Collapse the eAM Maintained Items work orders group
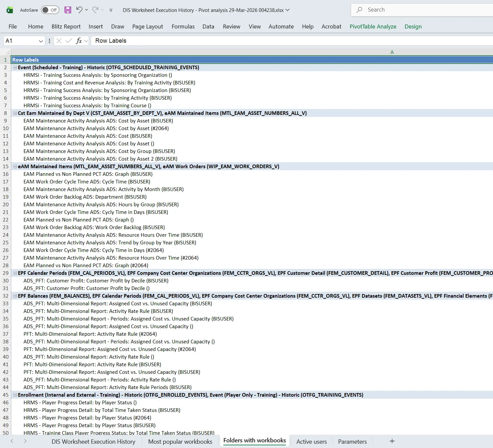Viewport: 493px width, 448px height. click(x=15, y=166)
